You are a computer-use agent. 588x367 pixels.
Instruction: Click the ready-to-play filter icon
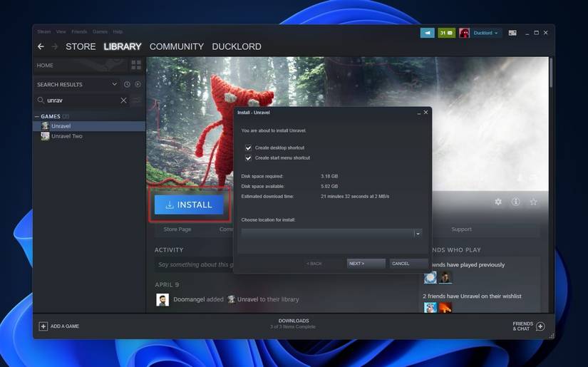pyautogui.click(x=138, y=84)
